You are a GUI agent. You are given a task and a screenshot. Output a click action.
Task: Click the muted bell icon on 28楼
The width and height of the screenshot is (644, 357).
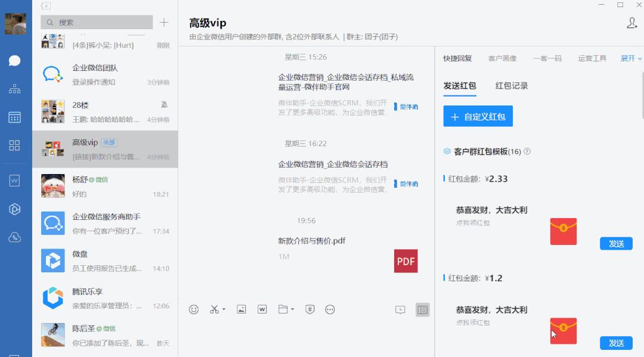point(165,105)
